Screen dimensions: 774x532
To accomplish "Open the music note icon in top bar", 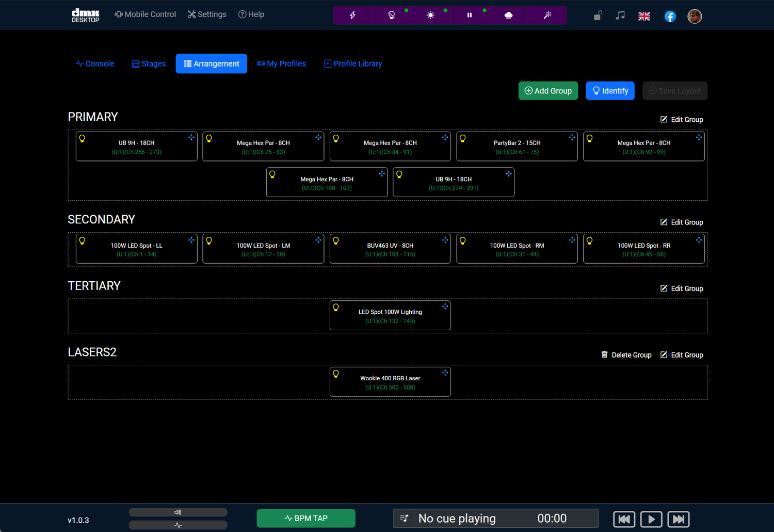I will pos(620,16).
